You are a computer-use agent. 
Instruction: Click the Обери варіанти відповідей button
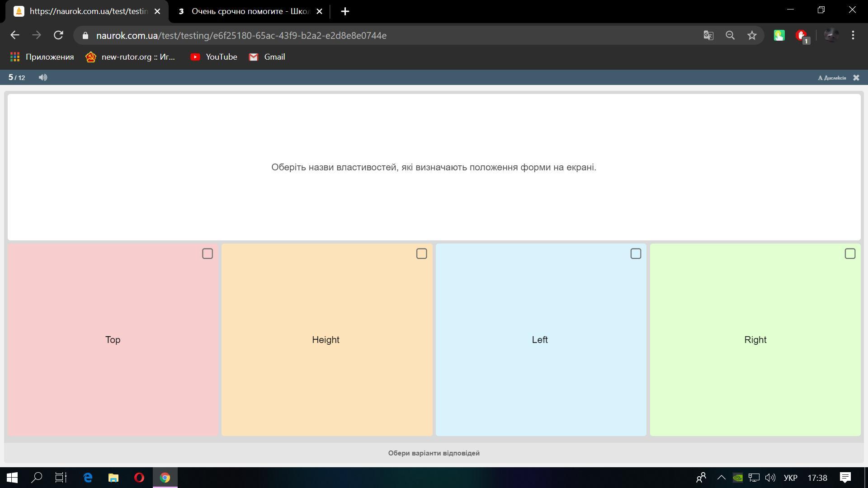[434, 453]
